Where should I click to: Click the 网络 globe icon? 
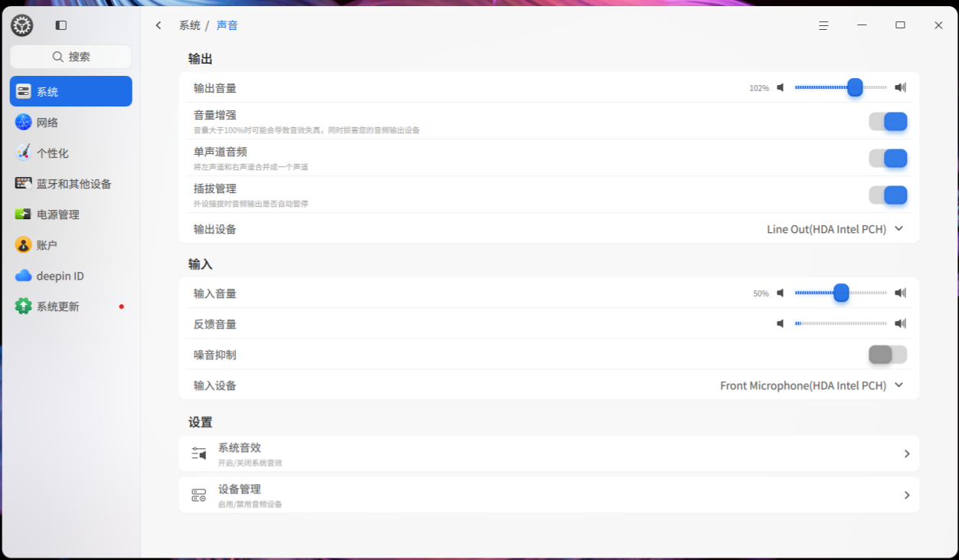coord(23,122)
